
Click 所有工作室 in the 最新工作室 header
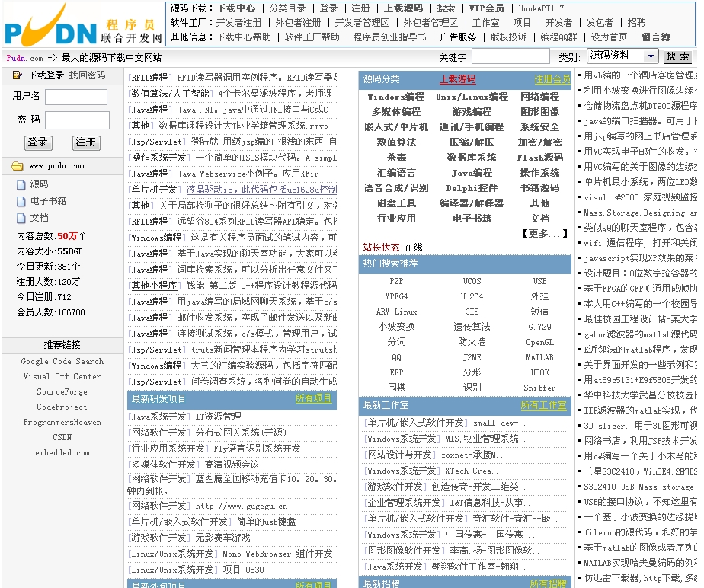[543, 405]
